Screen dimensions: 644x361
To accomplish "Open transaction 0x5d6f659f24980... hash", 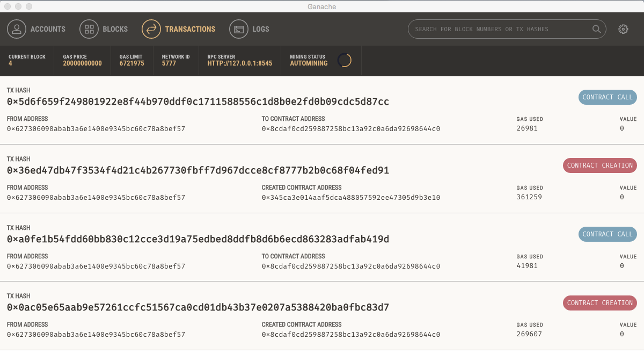I will [198, 102].
